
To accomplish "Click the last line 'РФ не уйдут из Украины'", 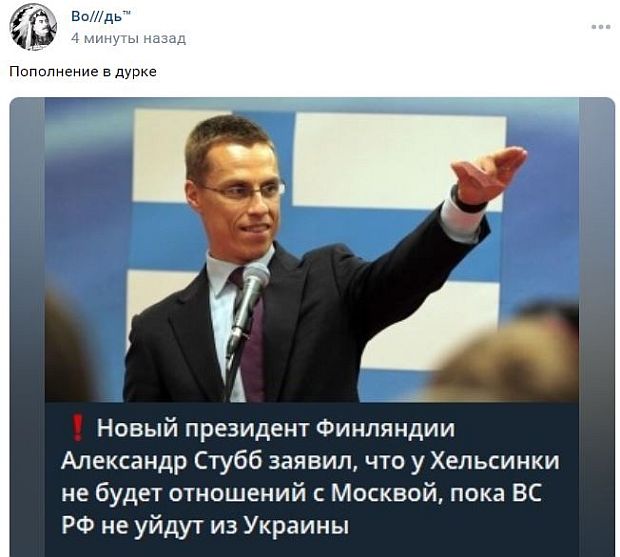I will click(x=206, y=526).
